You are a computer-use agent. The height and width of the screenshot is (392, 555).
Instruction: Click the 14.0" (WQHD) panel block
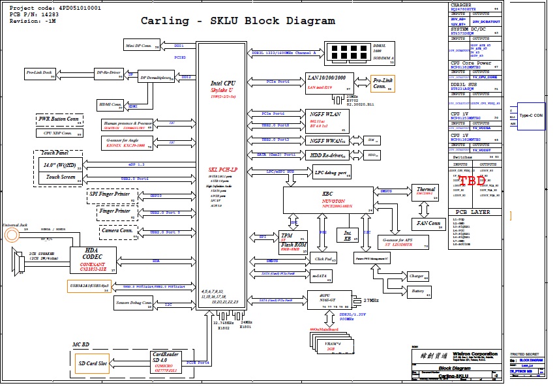coord(60,164)
